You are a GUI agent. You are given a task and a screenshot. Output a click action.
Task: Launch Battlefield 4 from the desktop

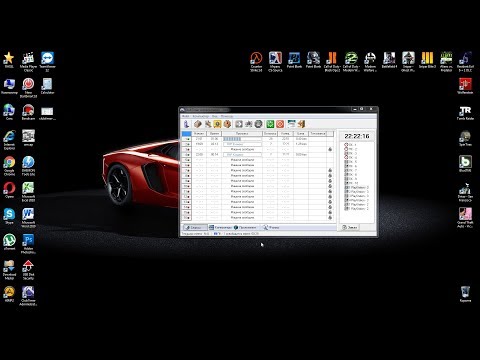pos(389,60)
